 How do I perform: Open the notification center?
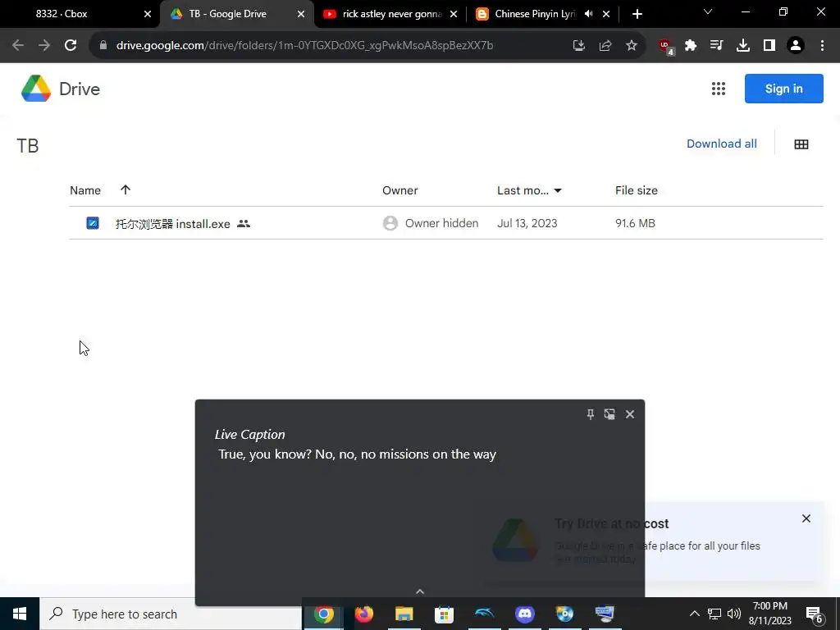815,615
